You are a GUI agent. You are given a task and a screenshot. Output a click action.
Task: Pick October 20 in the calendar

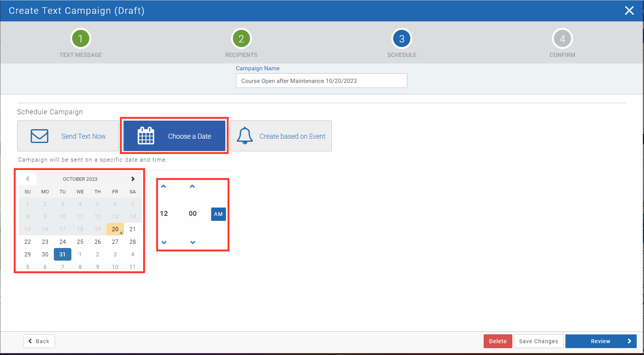115,229
